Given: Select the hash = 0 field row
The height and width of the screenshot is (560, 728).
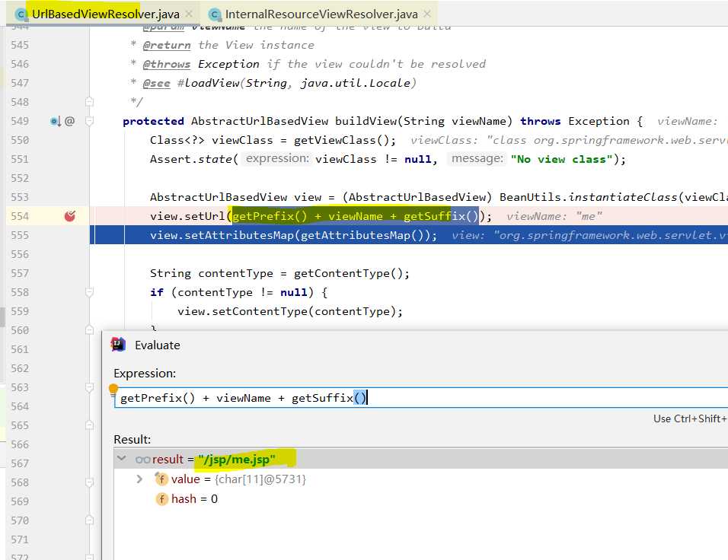Looking at the screenshot, I should point(194,499).
